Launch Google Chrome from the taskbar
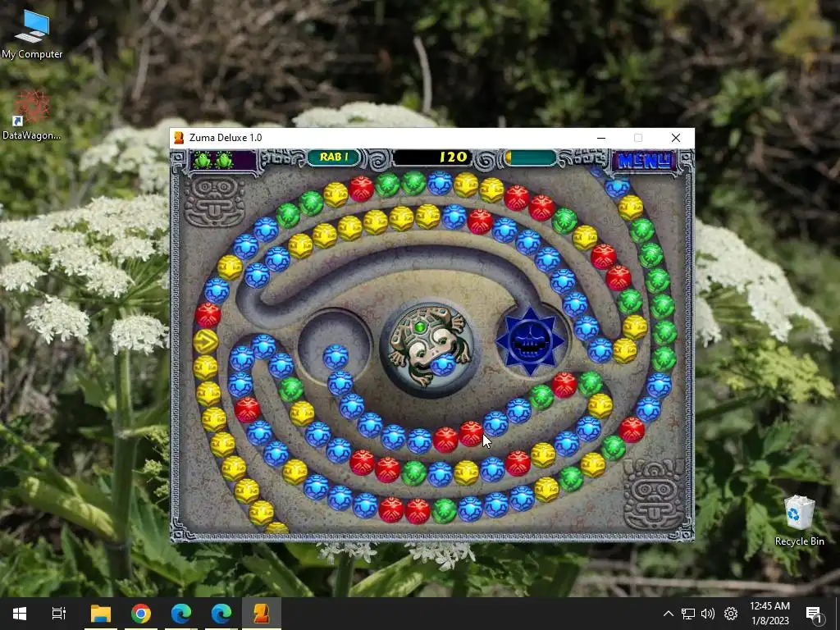840x630 pixels. [x=141, y=614]
